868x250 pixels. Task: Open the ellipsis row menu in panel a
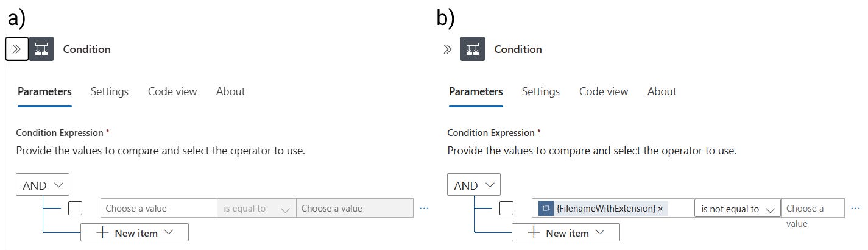[x=425, y=209]
